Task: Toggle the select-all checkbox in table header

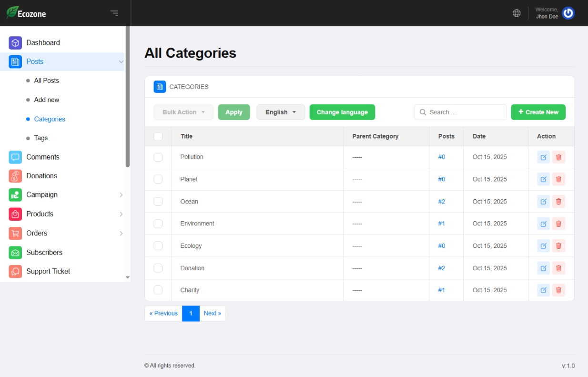Action: click(x=158, y=137)
